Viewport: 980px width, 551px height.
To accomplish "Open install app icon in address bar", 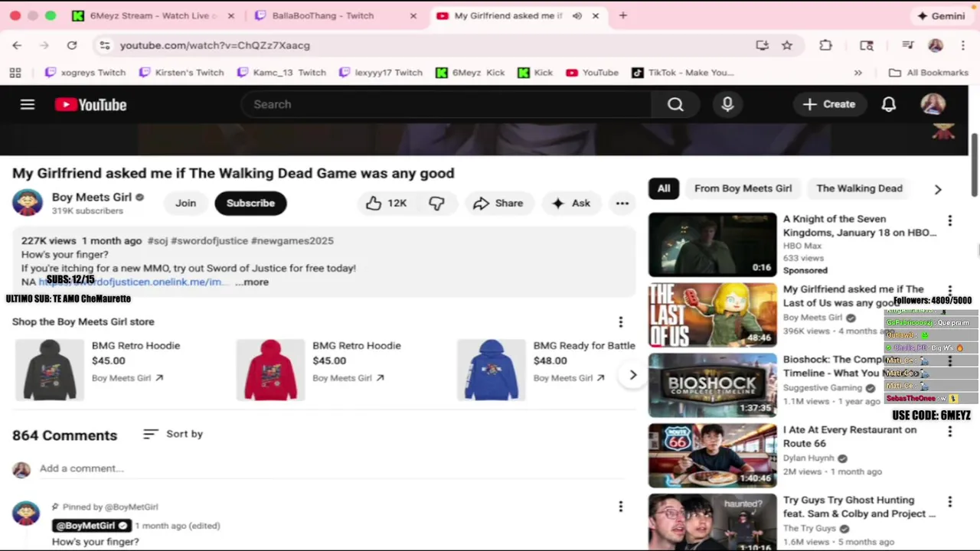I will (x=762, y=45).
